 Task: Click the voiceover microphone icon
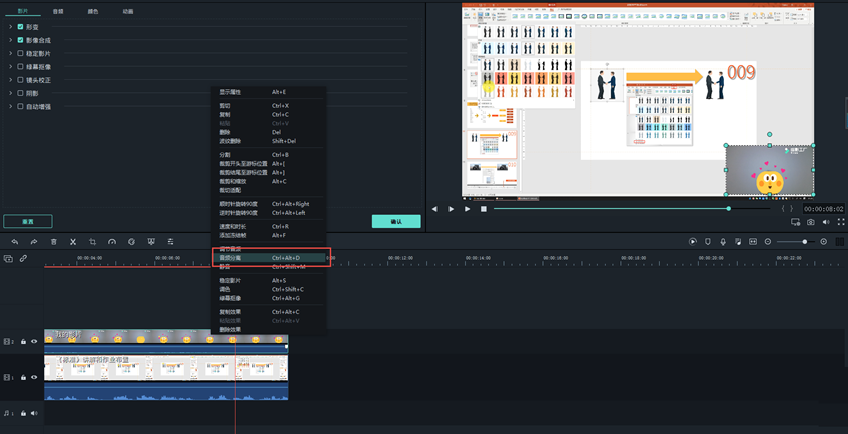pos(723,241)
